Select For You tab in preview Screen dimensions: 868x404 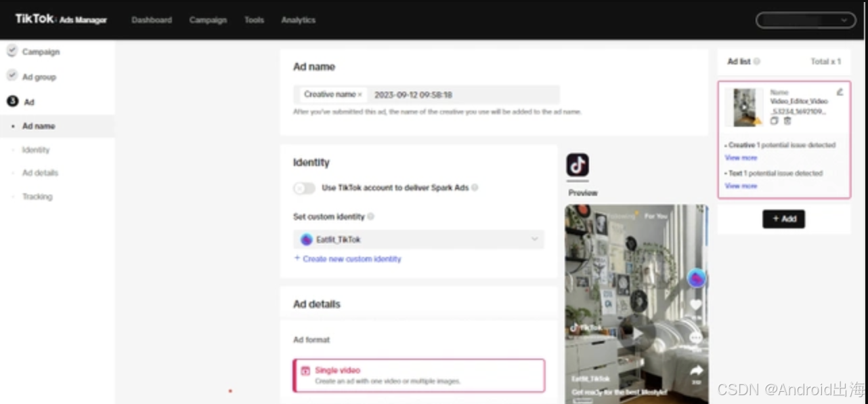[x=655, y=216]
